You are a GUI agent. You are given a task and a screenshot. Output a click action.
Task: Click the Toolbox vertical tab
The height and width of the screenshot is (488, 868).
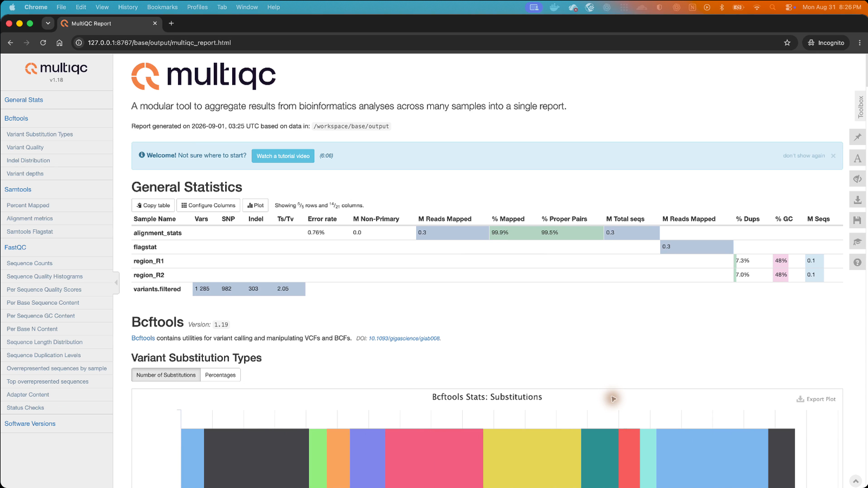[x=860, y=106]
